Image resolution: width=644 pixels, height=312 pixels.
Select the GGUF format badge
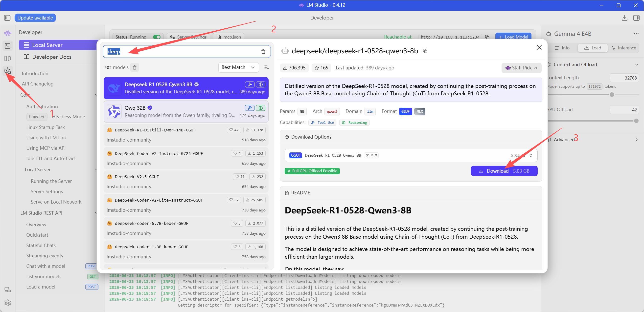[405, 111]
